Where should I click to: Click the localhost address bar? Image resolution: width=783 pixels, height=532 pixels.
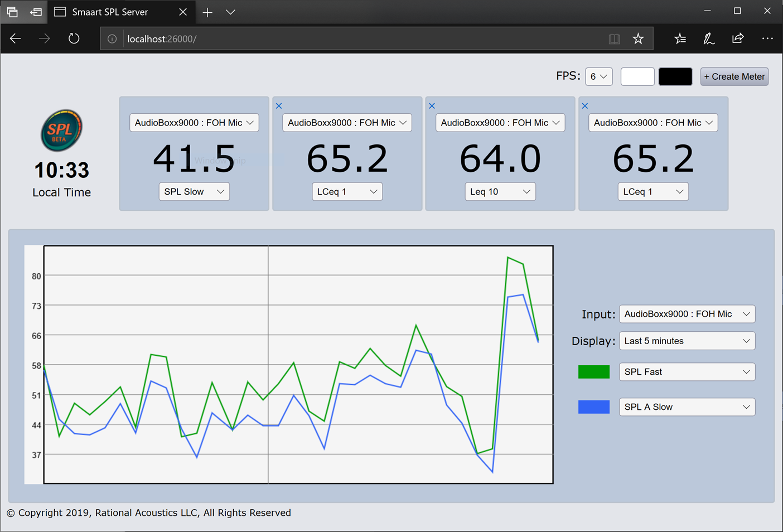pos(357,39)
